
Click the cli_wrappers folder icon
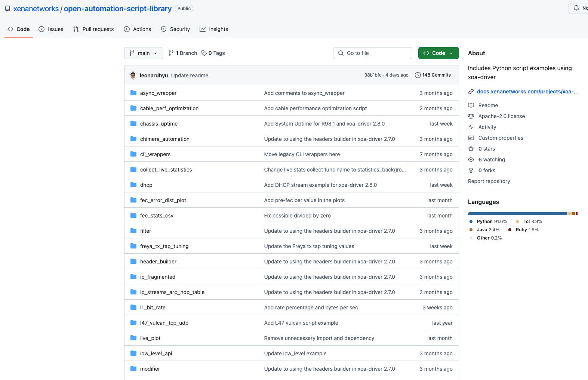133,154
